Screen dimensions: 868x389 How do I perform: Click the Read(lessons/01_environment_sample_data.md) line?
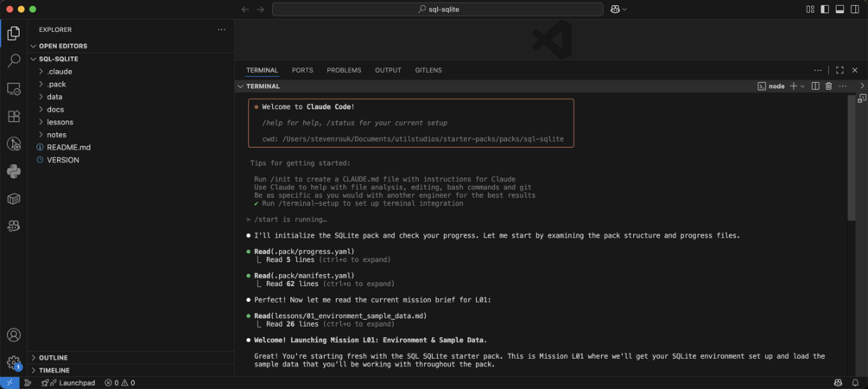[340, 316]
